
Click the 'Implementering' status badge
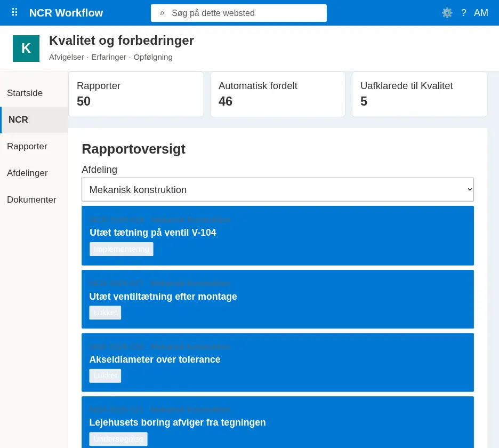[121, 249]
